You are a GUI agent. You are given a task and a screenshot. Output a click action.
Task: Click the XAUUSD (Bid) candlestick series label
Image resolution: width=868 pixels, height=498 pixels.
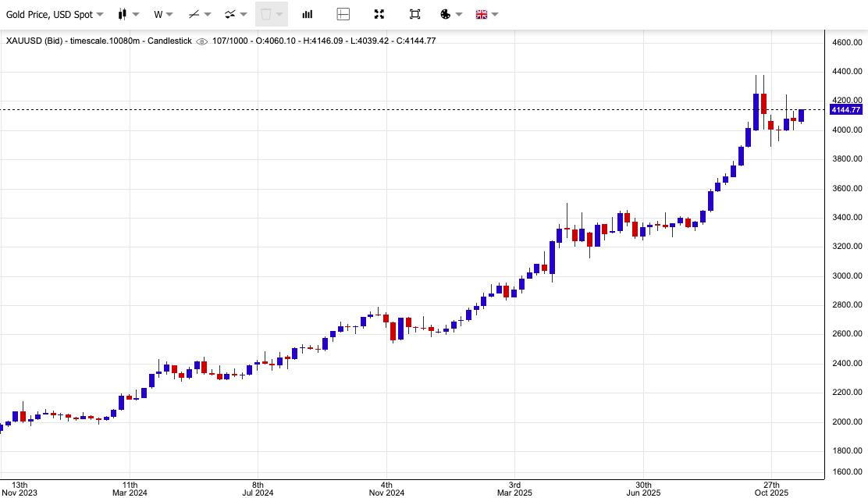[98, 41]
